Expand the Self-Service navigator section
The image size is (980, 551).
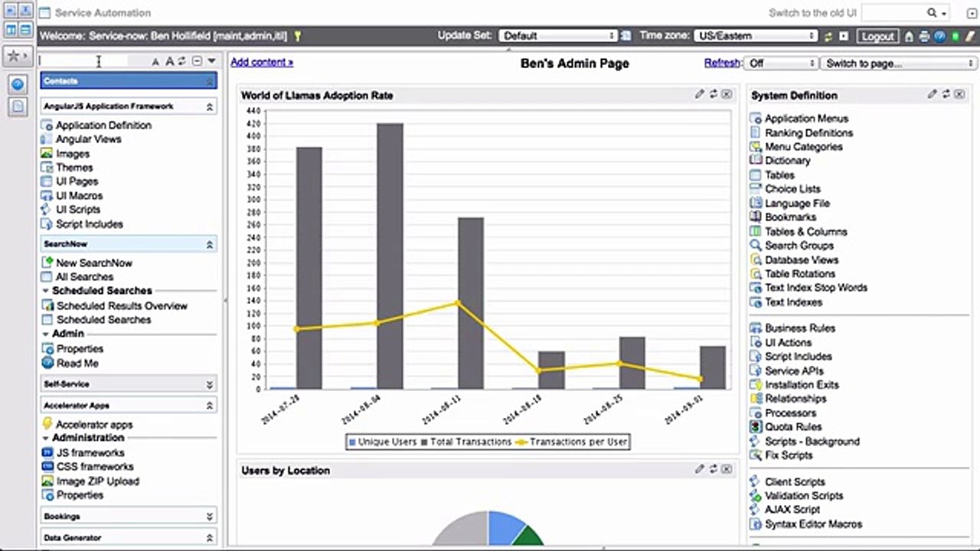click(209, 384)
